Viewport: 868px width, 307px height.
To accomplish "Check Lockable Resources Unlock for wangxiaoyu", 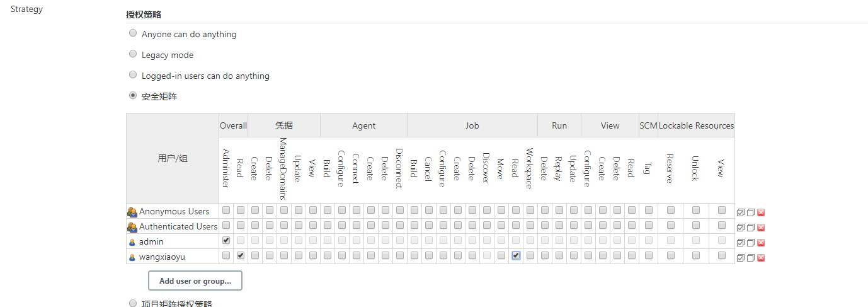I will (696, 255).
